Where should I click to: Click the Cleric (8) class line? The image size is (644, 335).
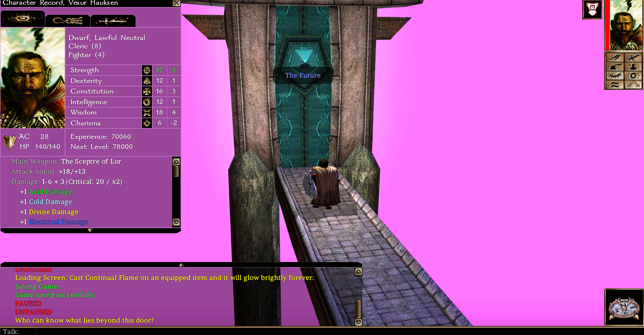click(85, 46)
